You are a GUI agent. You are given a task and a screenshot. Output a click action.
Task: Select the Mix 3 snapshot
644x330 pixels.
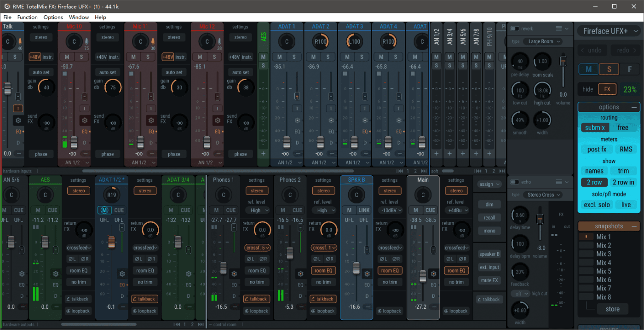click(603, 254)
